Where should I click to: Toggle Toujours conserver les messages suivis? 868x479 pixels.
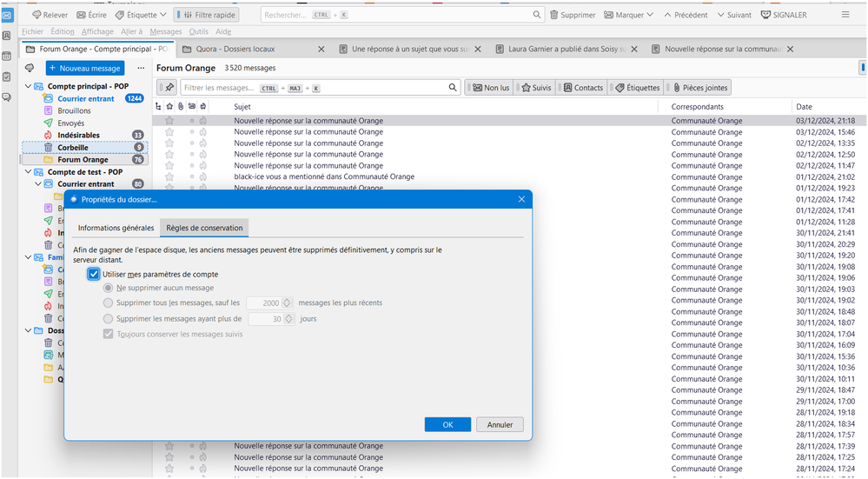coord(108,335)
